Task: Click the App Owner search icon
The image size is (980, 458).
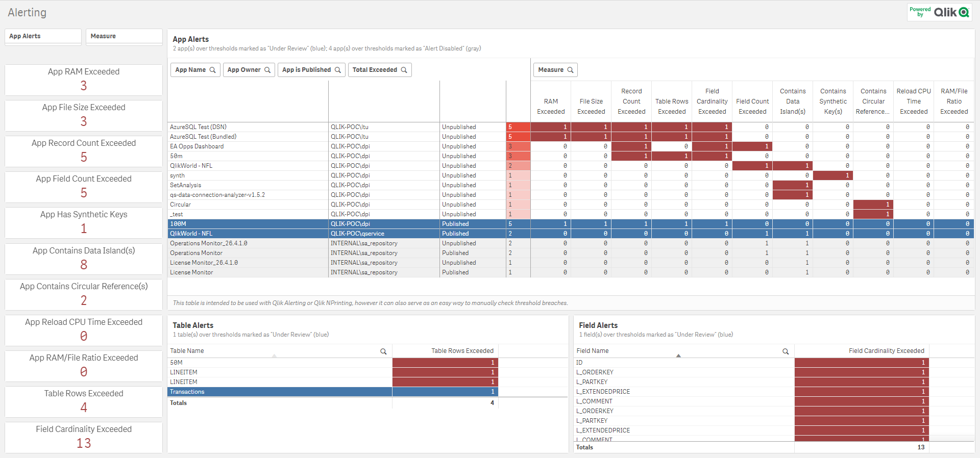Action: tap(267, 70)
